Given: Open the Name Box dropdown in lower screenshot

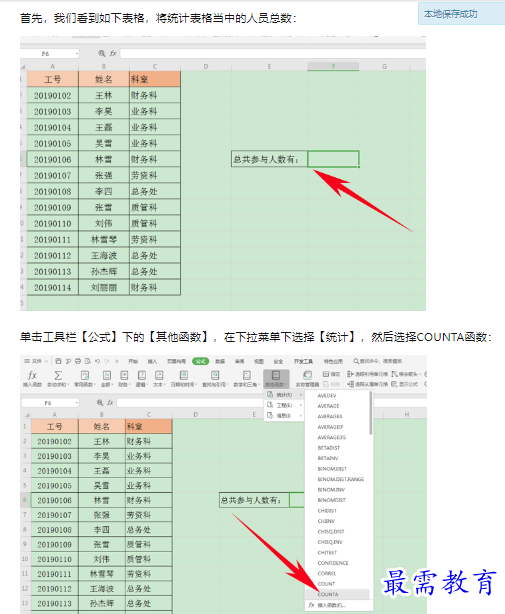Looking at the screenshot, I should tap(77, 403).
